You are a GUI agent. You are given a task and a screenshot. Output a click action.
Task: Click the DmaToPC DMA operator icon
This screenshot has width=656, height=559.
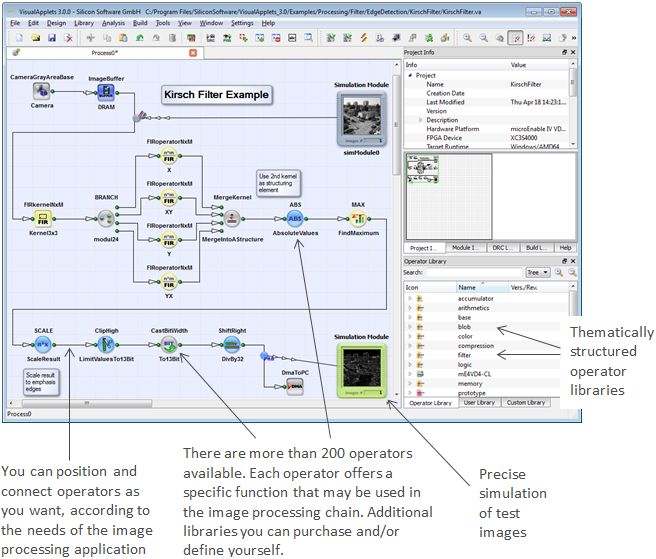(295, 386)
